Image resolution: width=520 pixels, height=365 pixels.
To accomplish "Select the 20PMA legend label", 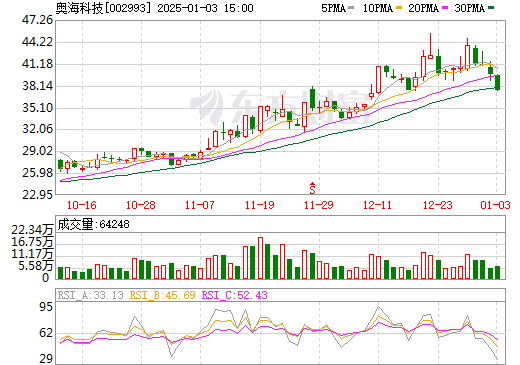I will (423, 8).
